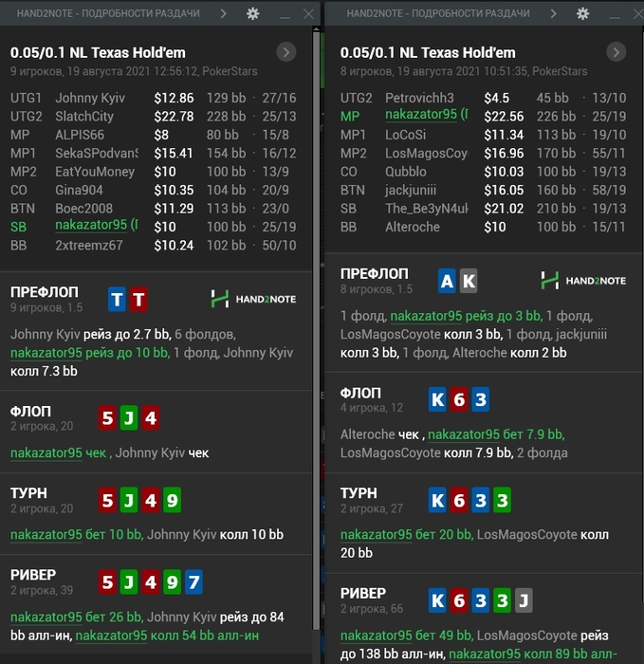Select Gina904 player name

[x=79, y=190]
